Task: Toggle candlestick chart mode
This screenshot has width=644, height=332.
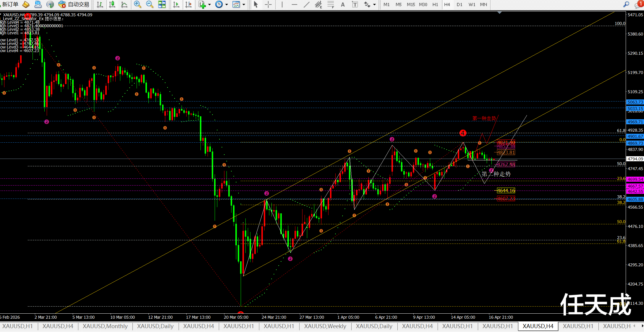Action: tap(112, 4)
